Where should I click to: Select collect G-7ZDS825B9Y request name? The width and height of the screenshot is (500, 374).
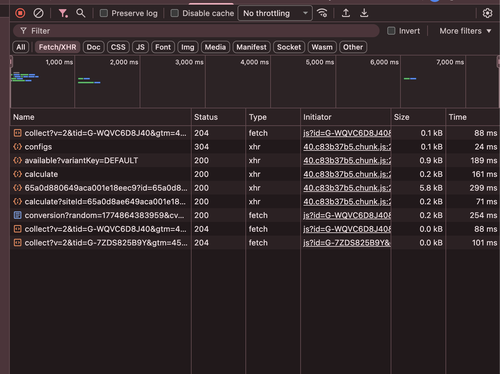106,243
